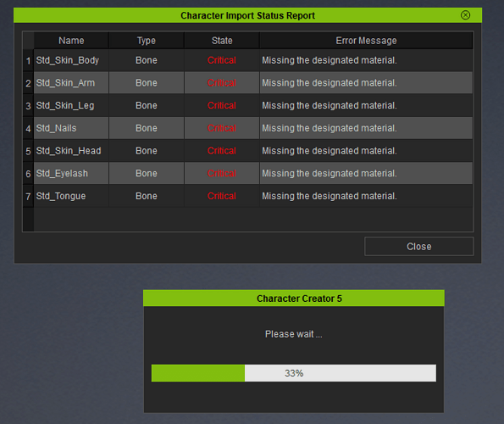Select the Std_Skin_Leg name cell
Viewport: 504px width, 424px height.
[71, 105]
